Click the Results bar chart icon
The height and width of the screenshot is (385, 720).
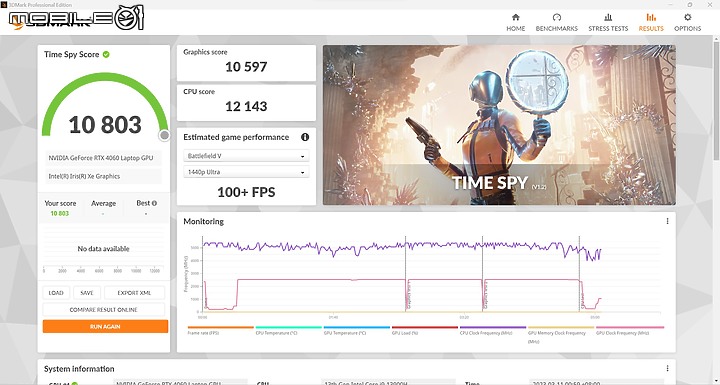coord(651,17)
